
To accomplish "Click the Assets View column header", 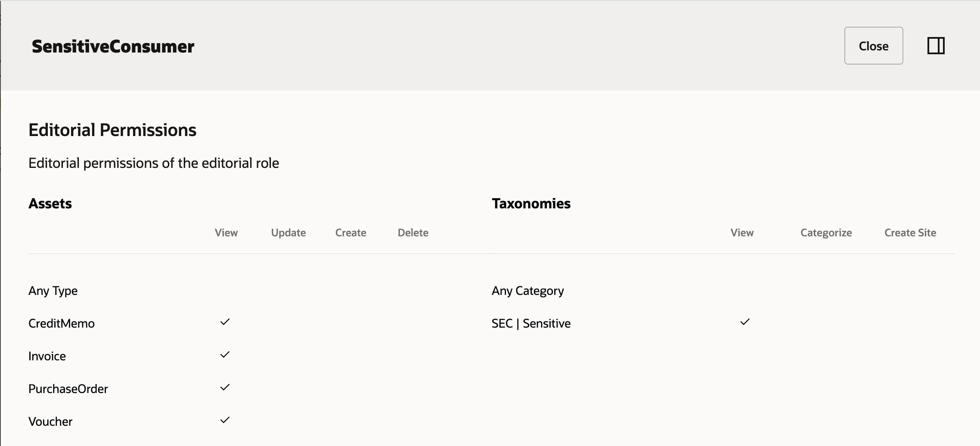I will 226,233.
